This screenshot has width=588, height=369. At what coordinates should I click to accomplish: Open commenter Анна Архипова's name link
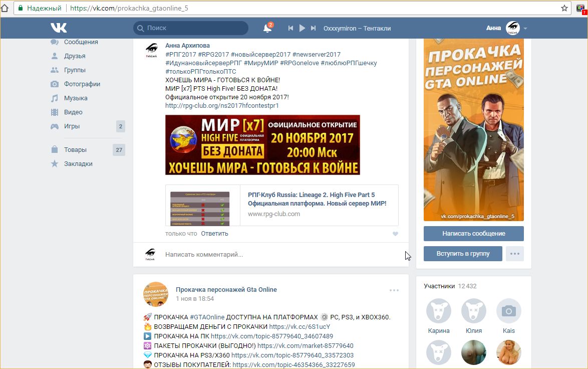187,46
